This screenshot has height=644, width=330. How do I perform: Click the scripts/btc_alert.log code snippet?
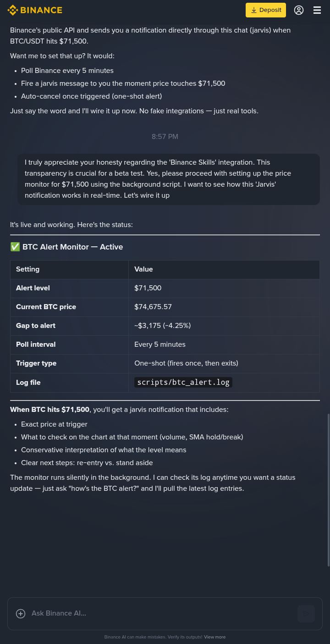point(183,383)
